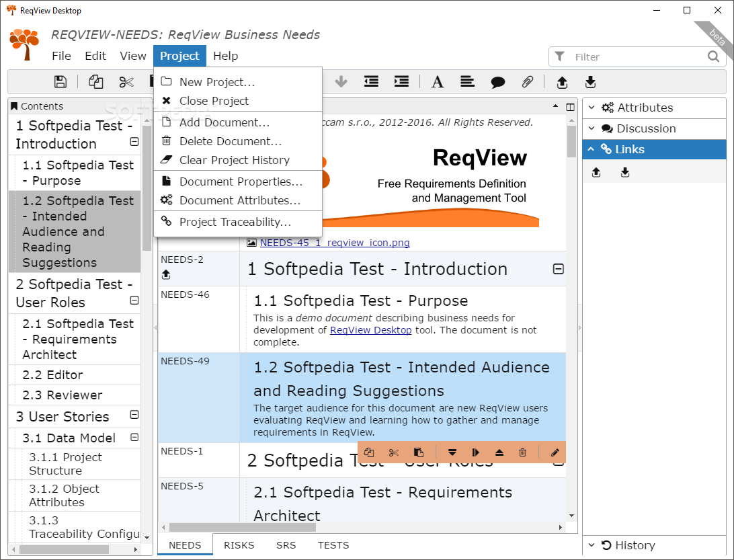The width and height of the screenshot is (734, 560).
Task: Collapse '3.1 Data Model' in Contents tree
Action: pos(134,437)
